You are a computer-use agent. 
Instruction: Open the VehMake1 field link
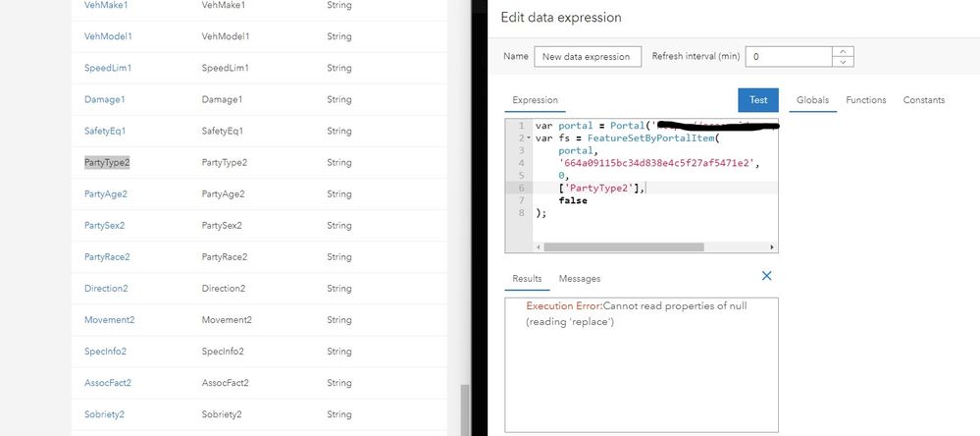107,5
